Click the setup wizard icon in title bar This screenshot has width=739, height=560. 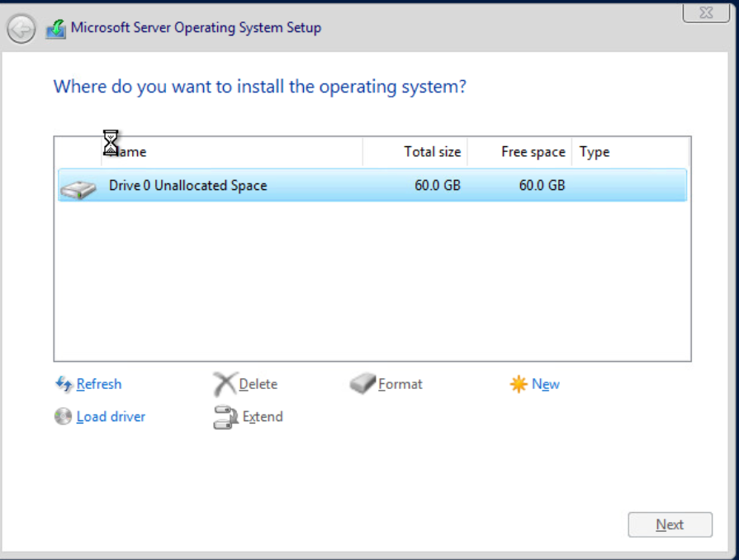[55, 29]
